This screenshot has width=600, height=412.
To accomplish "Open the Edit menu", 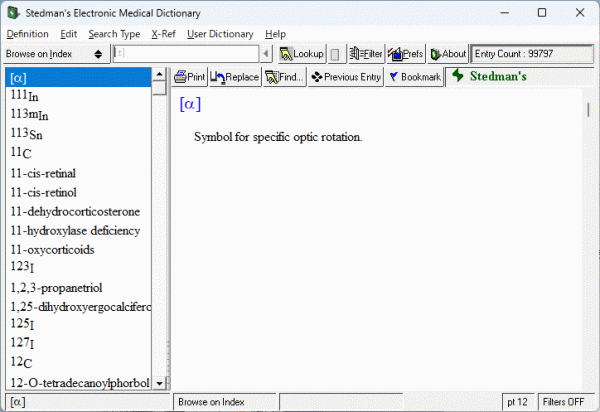I will click(68, 34).
